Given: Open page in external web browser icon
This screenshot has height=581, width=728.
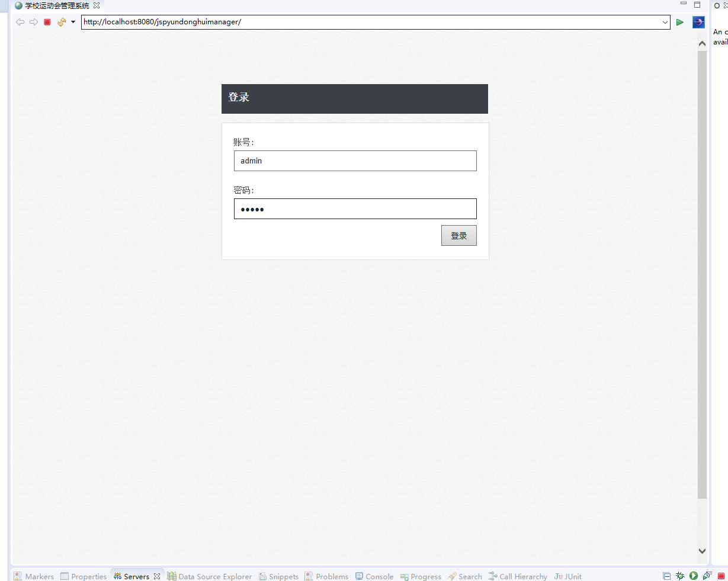Looking at the screenshot, I should (x=698, y=22).
